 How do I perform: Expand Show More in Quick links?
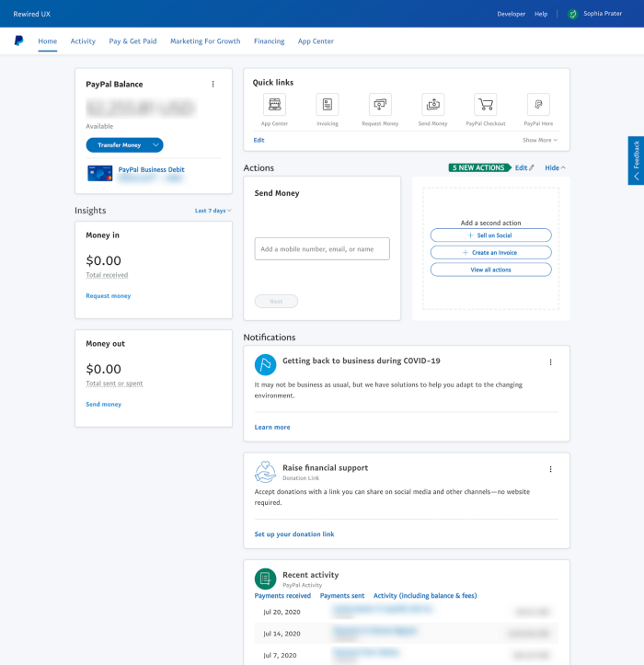tap(540, 140)
